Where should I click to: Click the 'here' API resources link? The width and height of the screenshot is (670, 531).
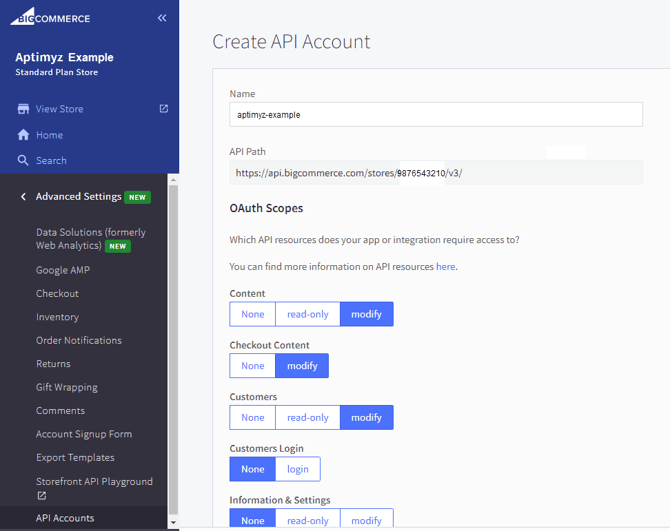(x=445, y=267)
